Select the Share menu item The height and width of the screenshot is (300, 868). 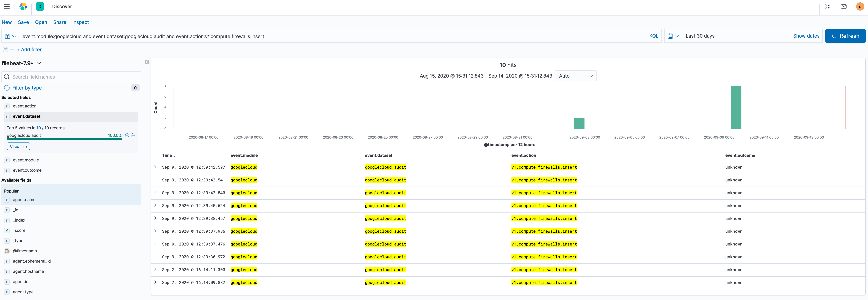click(x=60, y=22)
